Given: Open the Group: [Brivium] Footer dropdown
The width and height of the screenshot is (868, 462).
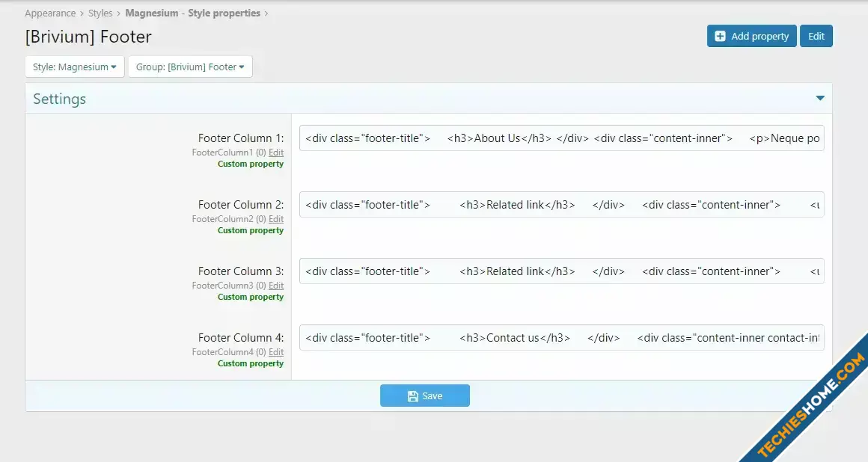Looking at the screenshot, I should 190,67.
